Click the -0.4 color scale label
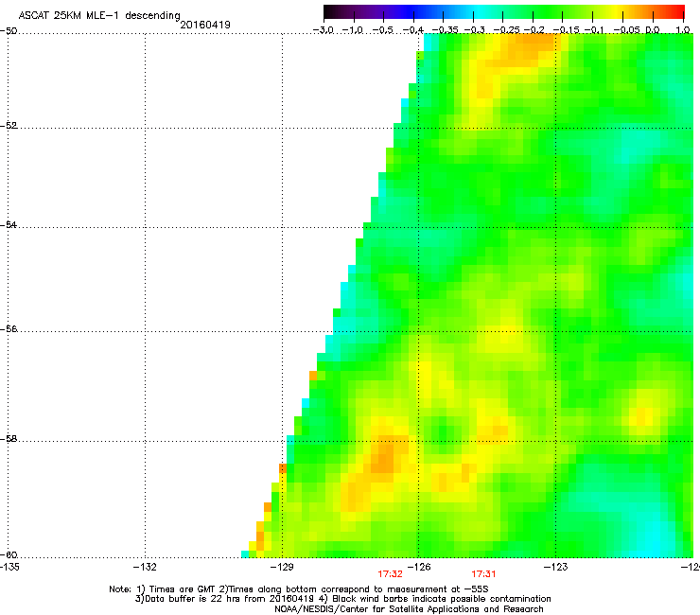The height and width of the screenshot is (615, 700). coord(413,30)
